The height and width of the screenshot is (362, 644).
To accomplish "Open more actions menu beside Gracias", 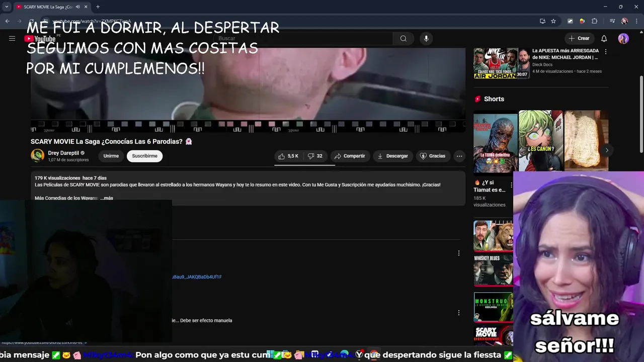I will [459, 156].
